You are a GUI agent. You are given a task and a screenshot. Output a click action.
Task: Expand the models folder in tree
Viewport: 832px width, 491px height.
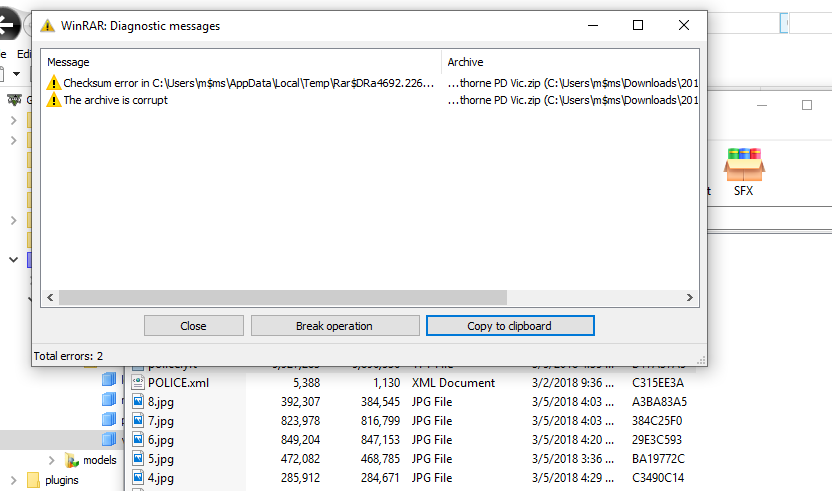tap(51, 460)
